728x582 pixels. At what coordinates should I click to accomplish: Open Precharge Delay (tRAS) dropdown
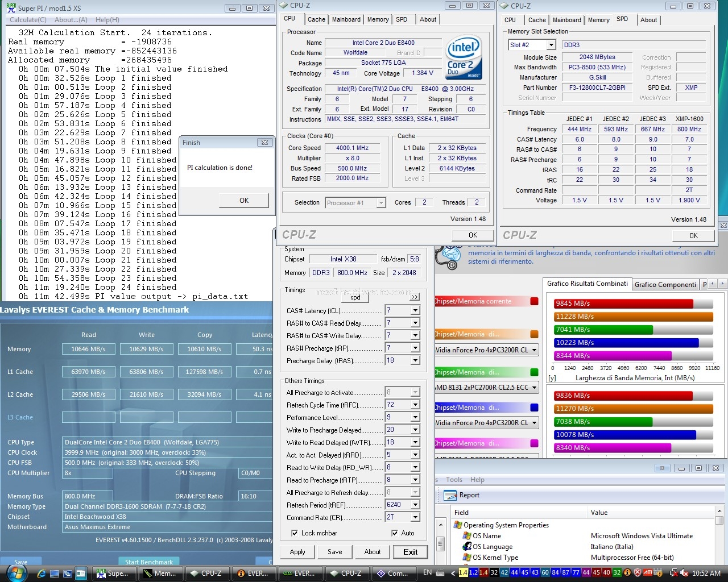415,361
